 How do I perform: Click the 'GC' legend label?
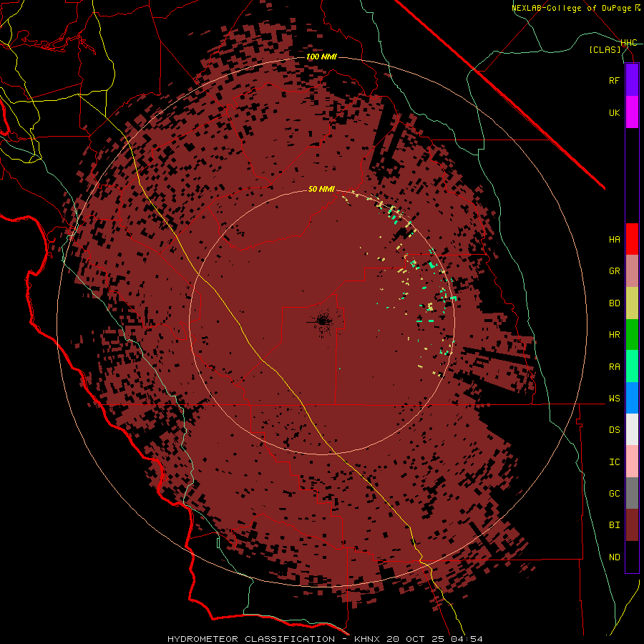614,493
